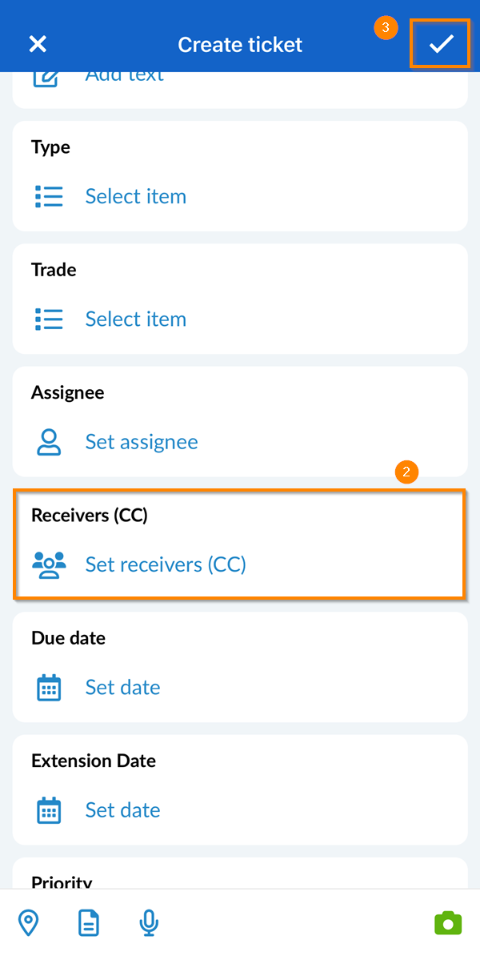Tap Set assignee link

coord(142,442)
